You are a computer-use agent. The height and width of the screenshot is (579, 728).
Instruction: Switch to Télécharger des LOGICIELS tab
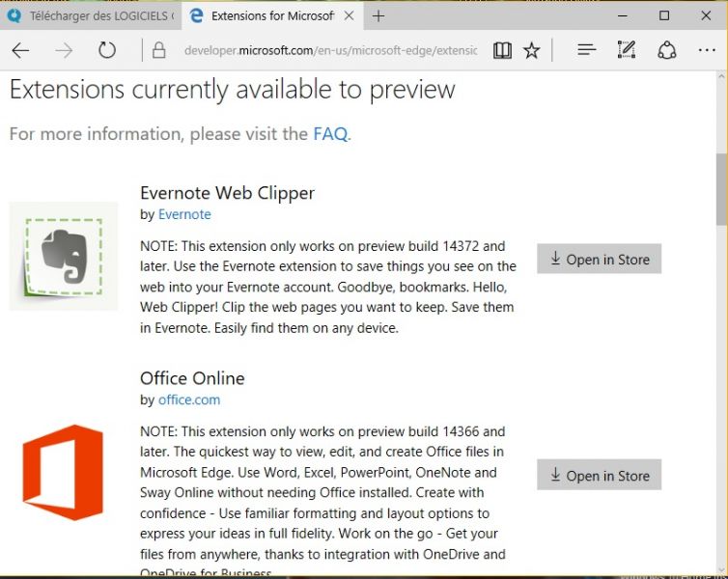tap(91, 15)
